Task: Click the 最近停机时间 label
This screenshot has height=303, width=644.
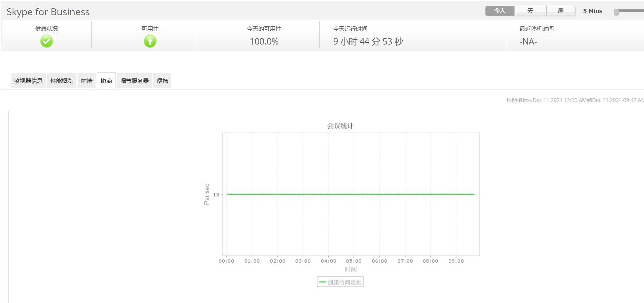Action: pos(537,29)
